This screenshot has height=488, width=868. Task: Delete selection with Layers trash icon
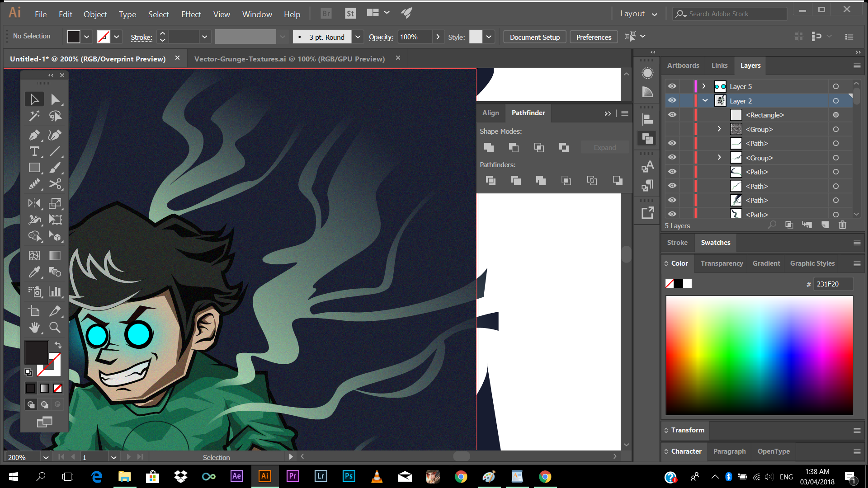pos(842,225)
